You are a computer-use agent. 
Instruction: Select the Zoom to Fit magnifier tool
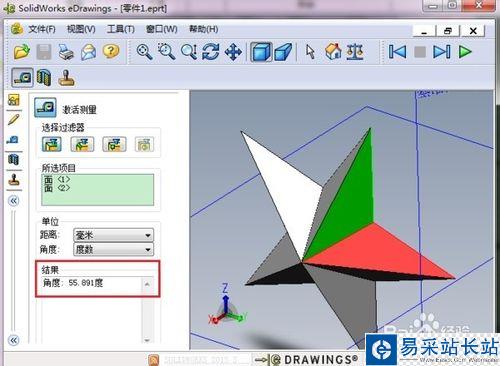(x=144, y=52)
